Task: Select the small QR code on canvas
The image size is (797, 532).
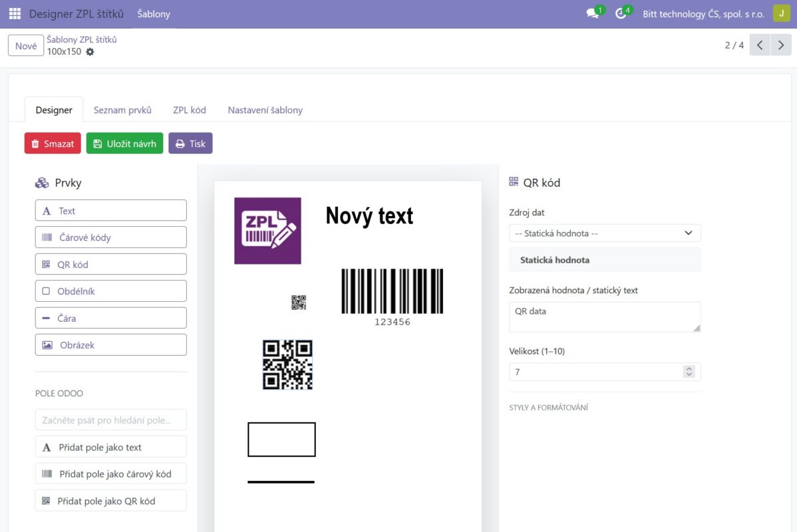Action: click(298, 303)
